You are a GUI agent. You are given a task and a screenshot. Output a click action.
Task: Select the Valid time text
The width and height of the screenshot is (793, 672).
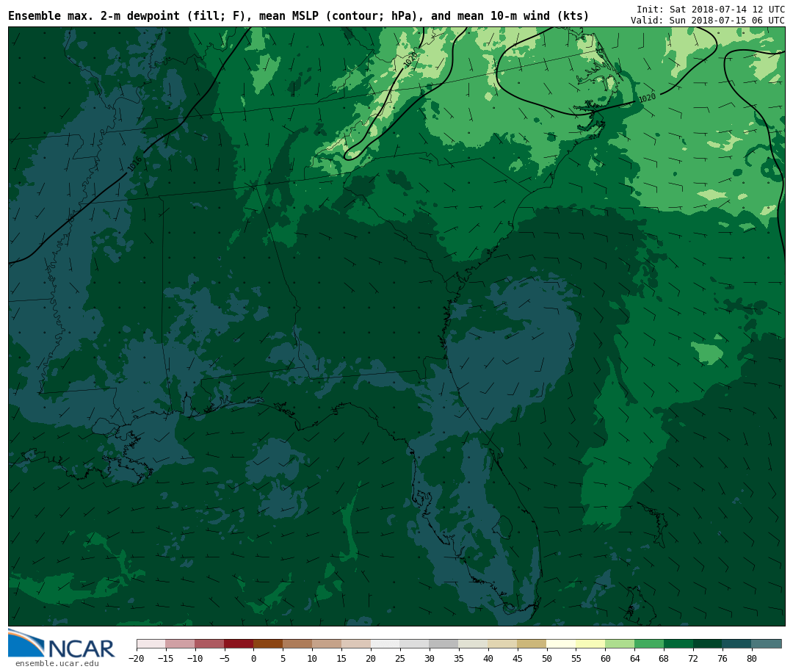tap(707, 21)
